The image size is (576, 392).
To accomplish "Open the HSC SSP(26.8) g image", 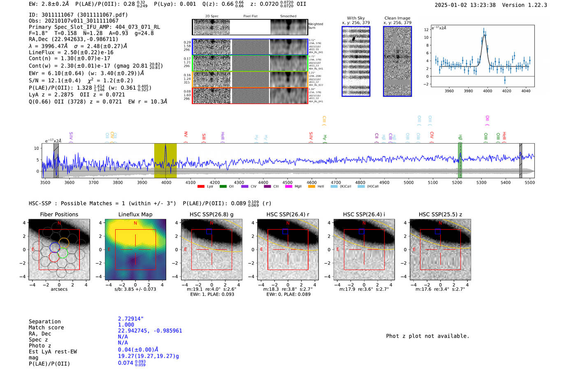I will pos(211,250).
